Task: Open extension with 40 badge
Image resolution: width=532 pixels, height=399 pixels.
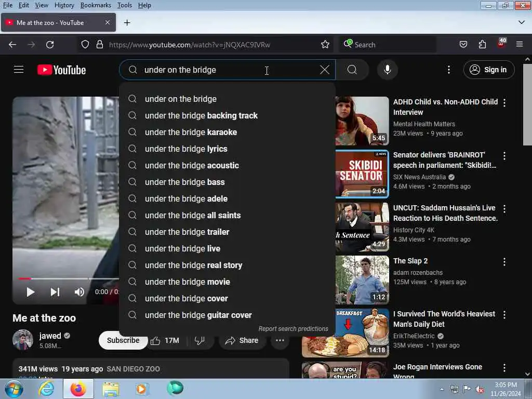Action: [x=501, y=44]
